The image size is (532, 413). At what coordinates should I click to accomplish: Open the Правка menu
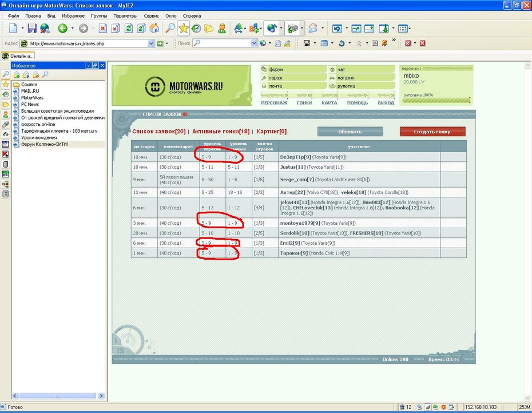pyautogui.click(x=33, y=16)
